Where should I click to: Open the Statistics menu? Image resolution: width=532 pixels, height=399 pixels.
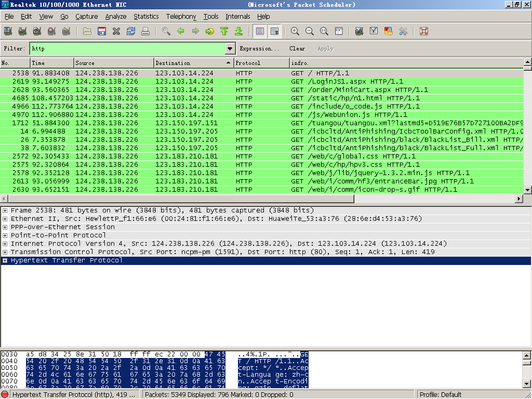click(x=146, y=16)
